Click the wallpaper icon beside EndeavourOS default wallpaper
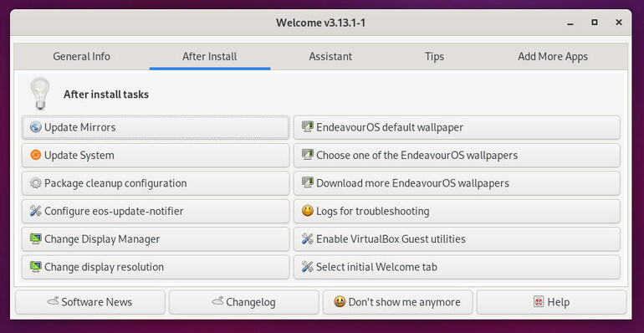Viewport: 644px width, 333px height. tap(308, 127)
